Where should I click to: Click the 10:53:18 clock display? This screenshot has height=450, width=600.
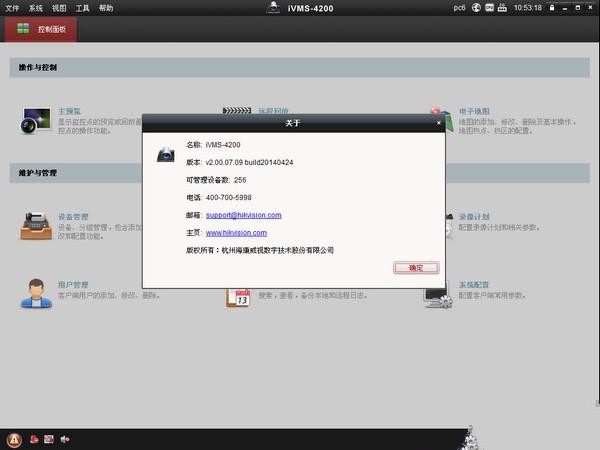(528, 8)
